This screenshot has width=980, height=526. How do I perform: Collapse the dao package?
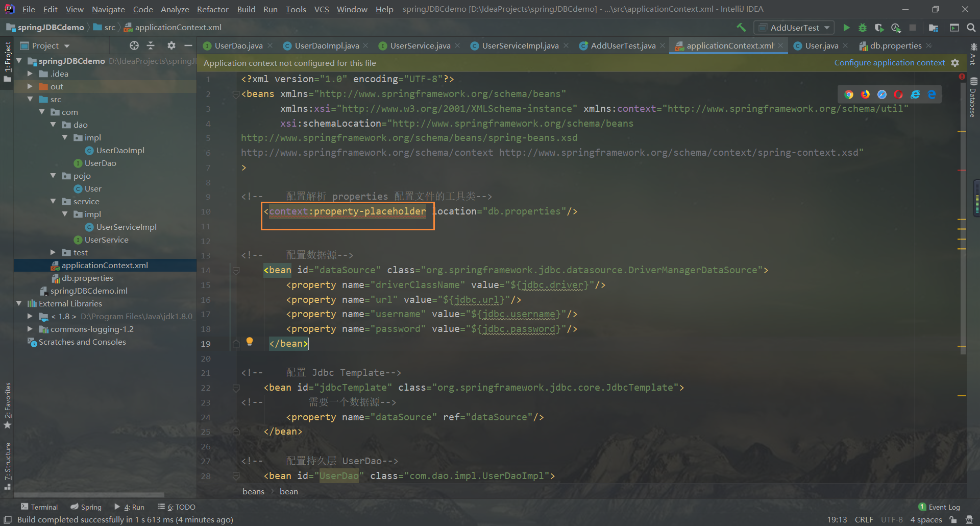(53, 125)
